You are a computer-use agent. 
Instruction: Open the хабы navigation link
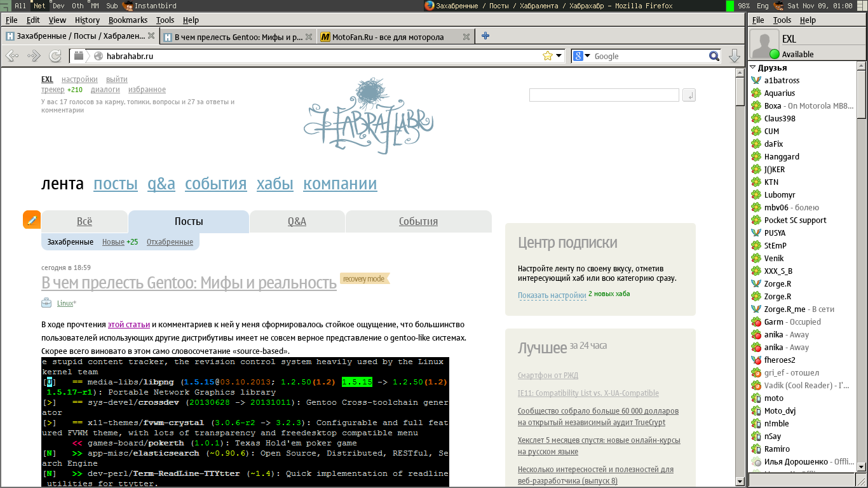tap(275, 184)
